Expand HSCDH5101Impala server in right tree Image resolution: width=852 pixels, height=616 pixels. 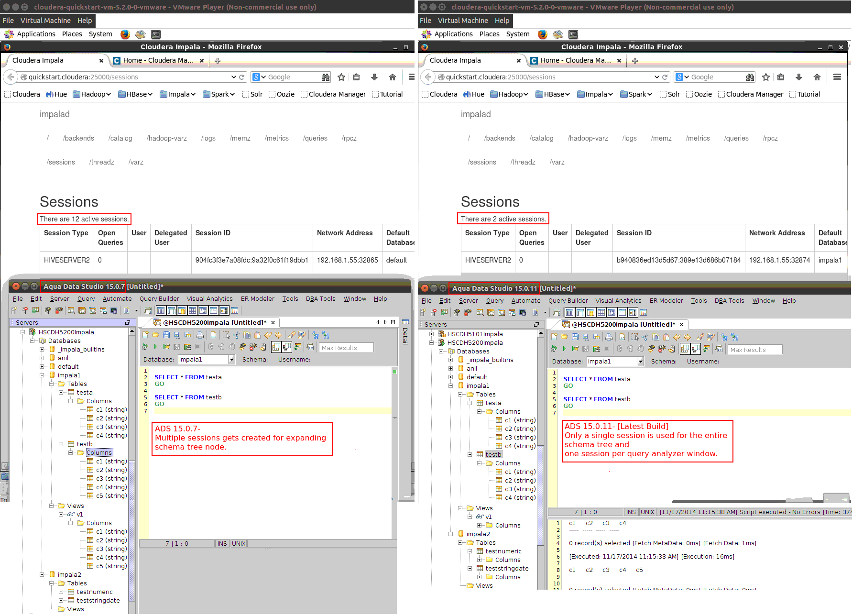pos(432,334)
